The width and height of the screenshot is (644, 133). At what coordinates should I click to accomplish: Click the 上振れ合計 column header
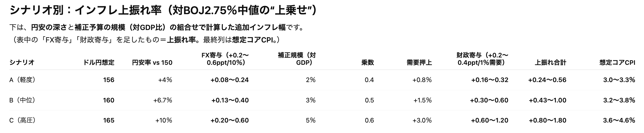550,63
